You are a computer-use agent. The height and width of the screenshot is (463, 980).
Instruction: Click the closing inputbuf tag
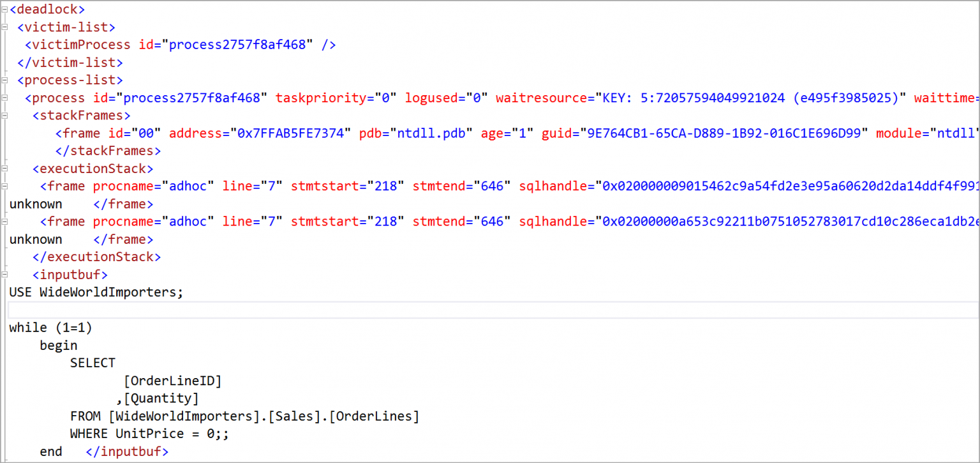pyautogui.click(x=126, y=452)
